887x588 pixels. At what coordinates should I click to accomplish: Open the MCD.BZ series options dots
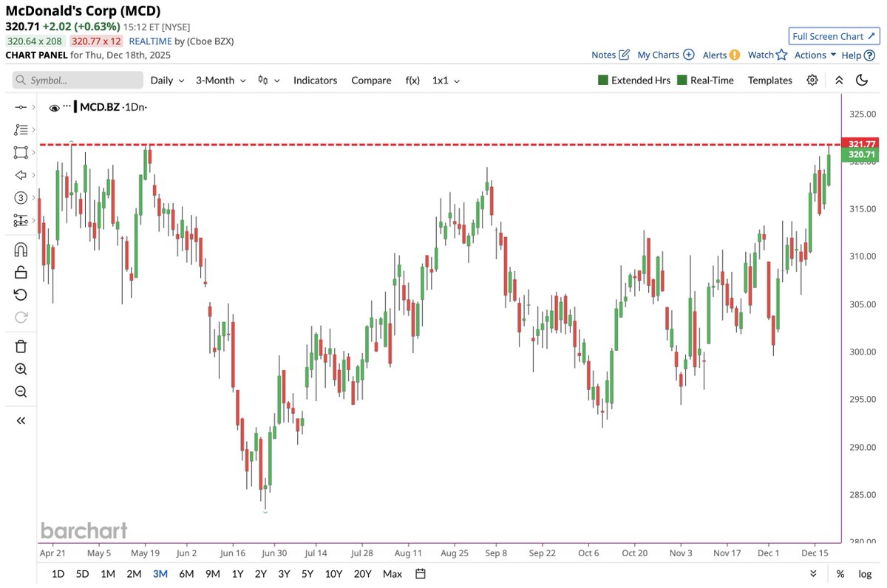[x=67, y=106]
